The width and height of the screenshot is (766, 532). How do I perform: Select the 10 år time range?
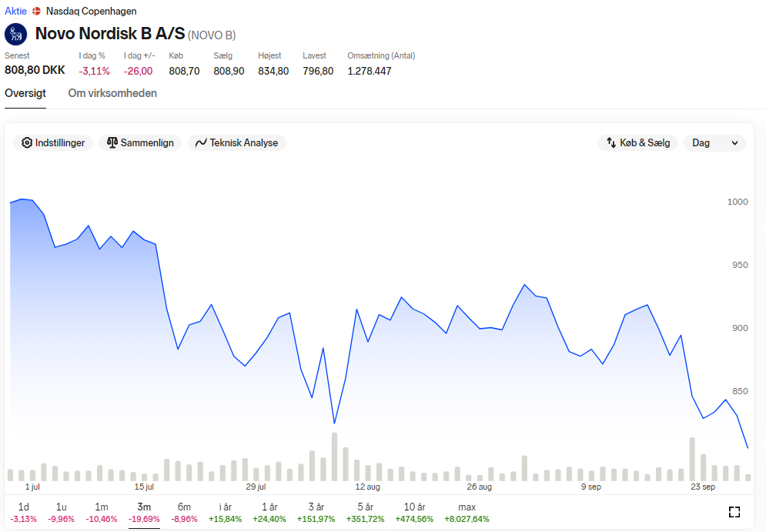click(x=414, y=513)
